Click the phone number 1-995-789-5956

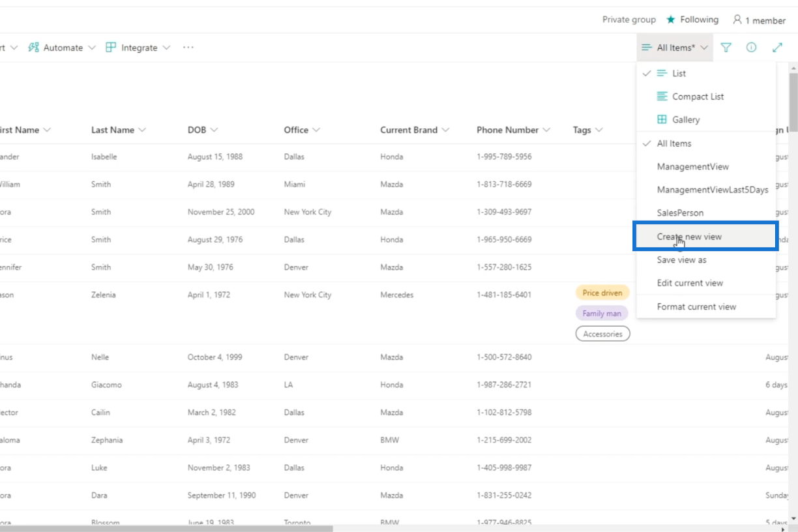[504, 156]
